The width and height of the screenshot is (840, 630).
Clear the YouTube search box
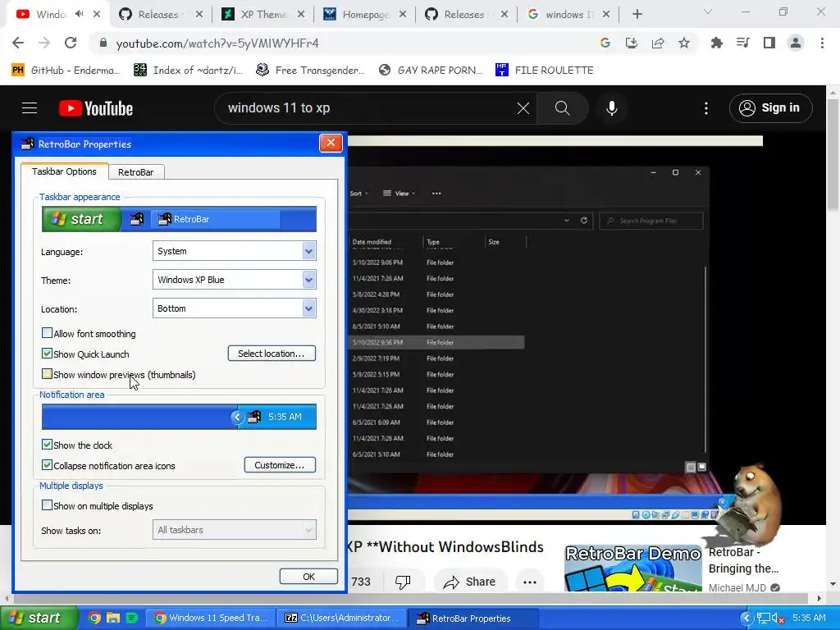click(523, 108)
